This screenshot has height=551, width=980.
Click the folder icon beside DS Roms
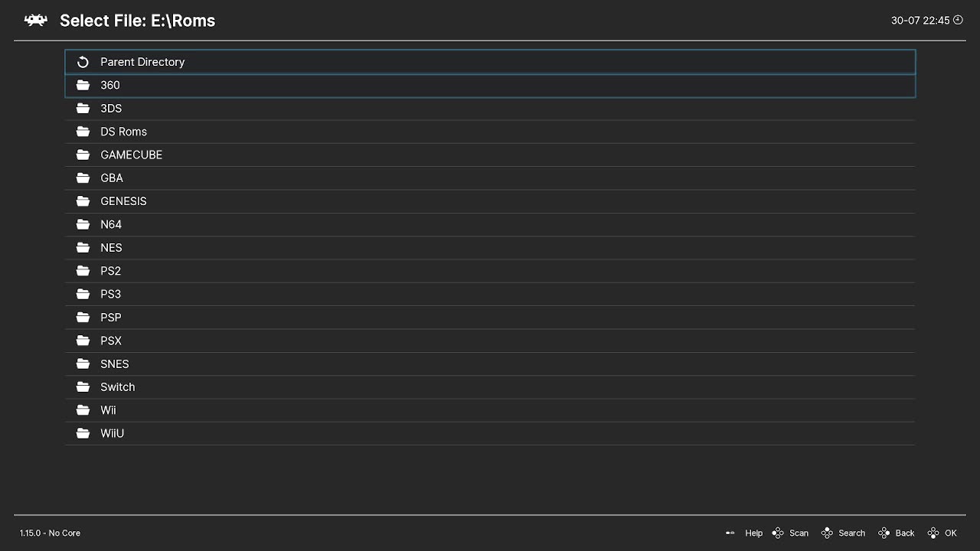coord(83,132)
